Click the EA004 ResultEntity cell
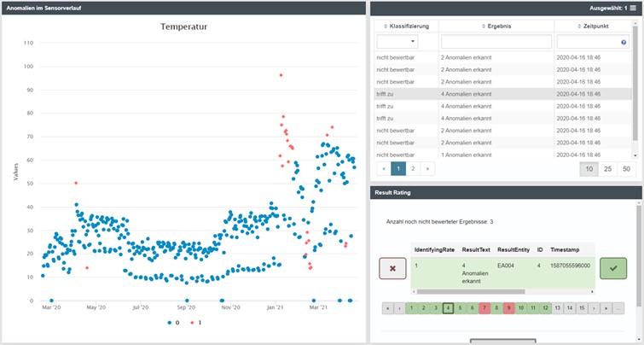This screenshot has height=345, width=644. coord(506,266)
